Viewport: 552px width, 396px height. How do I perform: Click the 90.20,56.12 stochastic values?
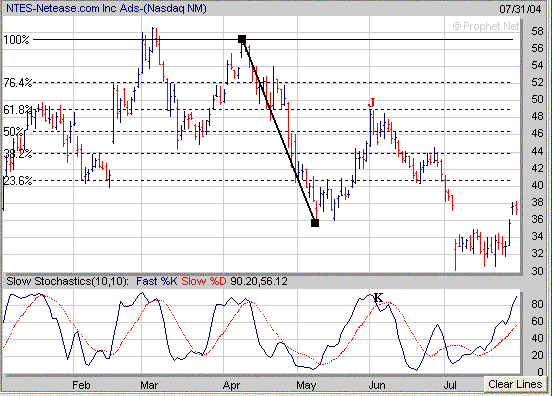259,281
